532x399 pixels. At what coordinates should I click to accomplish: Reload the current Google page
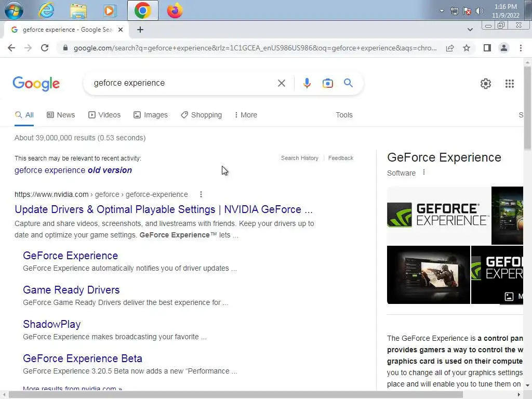pos(45,48)
